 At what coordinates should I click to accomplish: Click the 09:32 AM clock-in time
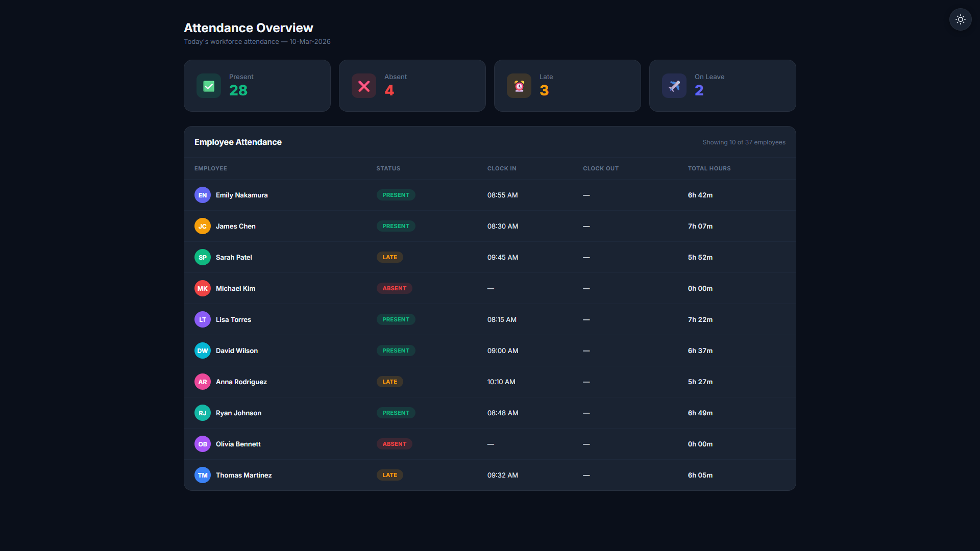point(503,475)
